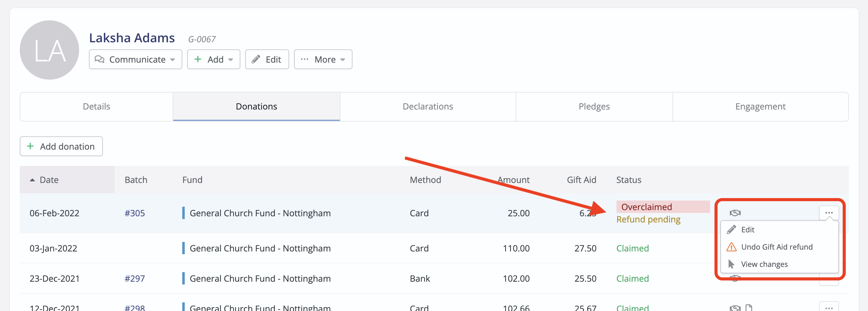868x311 pixels.
Task: Expand the Add dropdown
Action: (213, 59)
